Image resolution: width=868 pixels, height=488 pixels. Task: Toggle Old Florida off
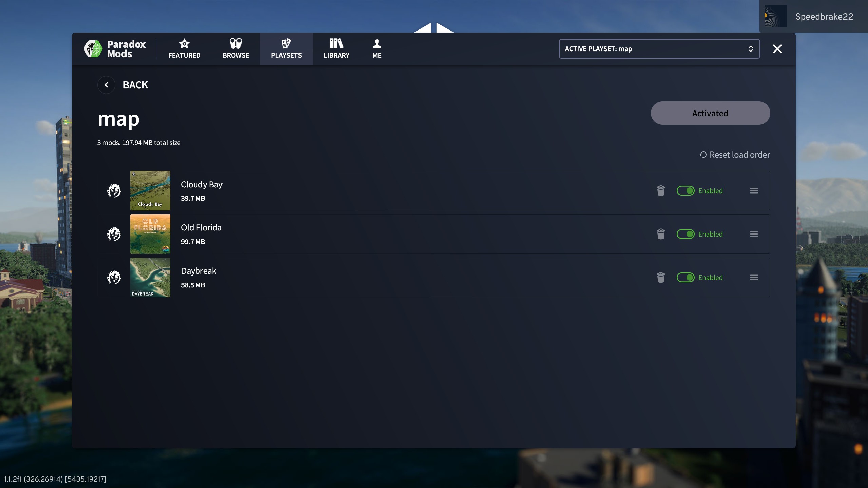tap(686, 234)
